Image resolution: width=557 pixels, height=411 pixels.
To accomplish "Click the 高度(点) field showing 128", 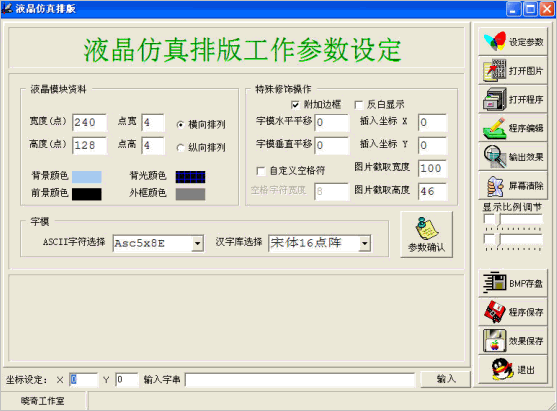I will [x=90, y=146].
